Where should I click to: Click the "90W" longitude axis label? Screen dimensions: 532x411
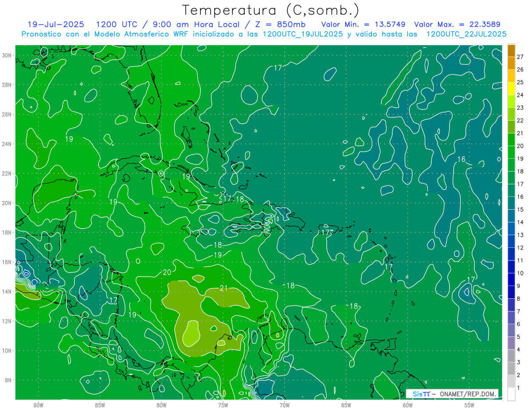coord(38,405)
